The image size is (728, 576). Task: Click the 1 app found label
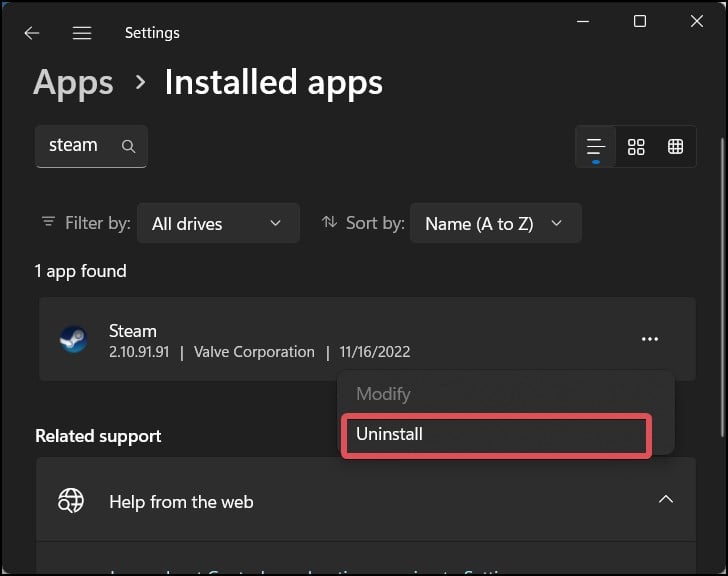click(80, 272)
